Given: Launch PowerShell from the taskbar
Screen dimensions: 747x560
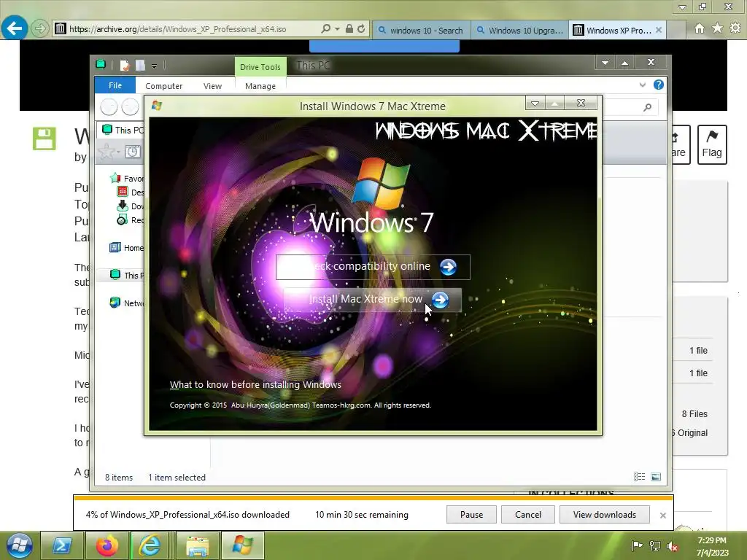Looking at the screenshot, I should pyautogui.click(x=62, y=545).
